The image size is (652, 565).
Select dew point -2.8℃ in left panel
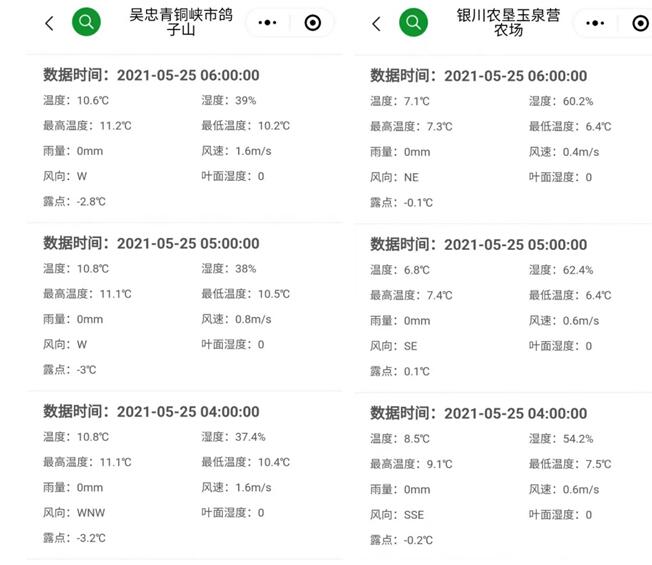click(x=91, y=202)
